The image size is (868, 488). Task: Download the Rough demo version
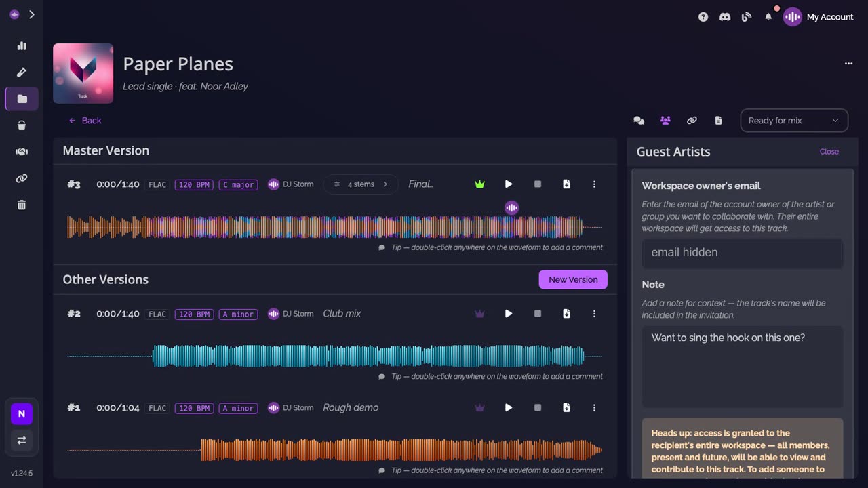pyautogui.click(x=566, y=408)
